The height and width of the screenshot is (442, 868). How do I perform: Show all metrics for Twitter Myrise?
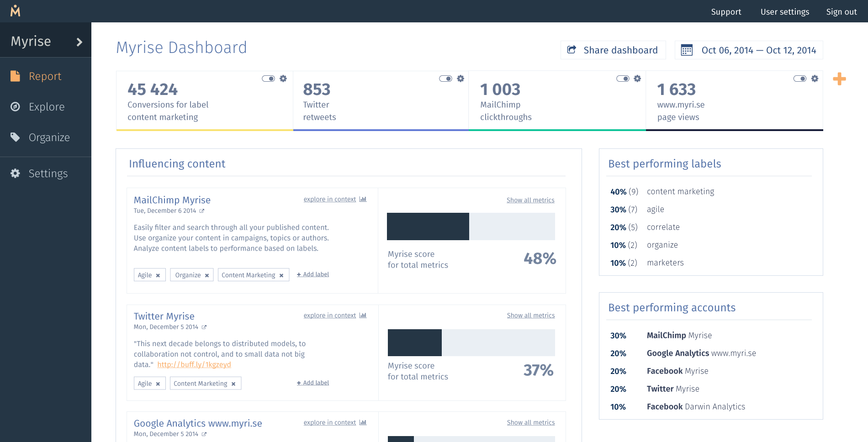[531, 316]
